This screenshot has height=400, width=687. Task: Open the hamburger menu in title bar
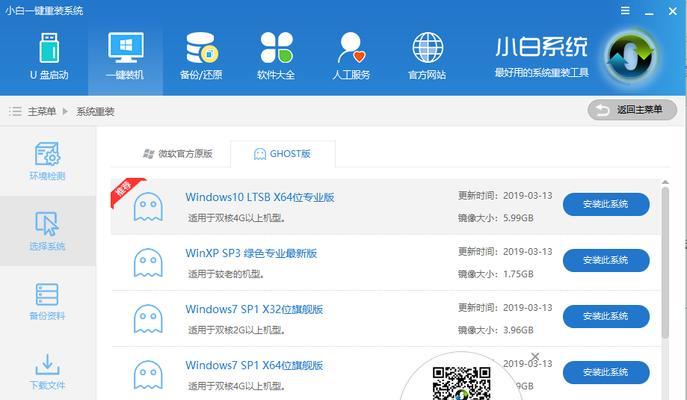625,11
